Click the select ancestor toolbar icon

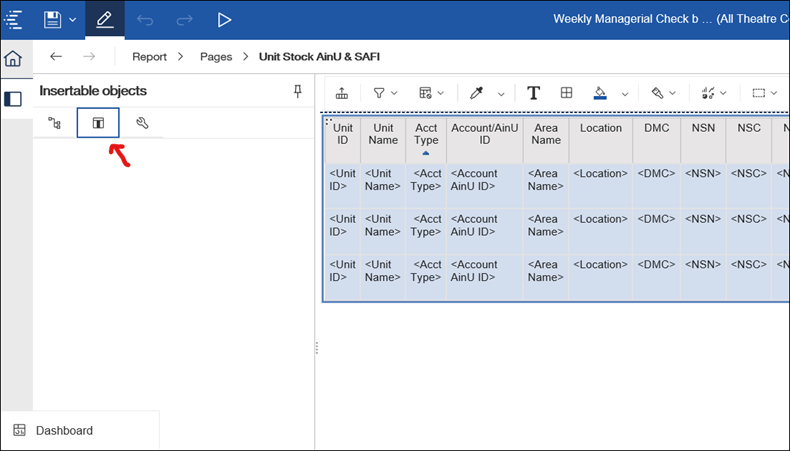[x=342, y=93]
